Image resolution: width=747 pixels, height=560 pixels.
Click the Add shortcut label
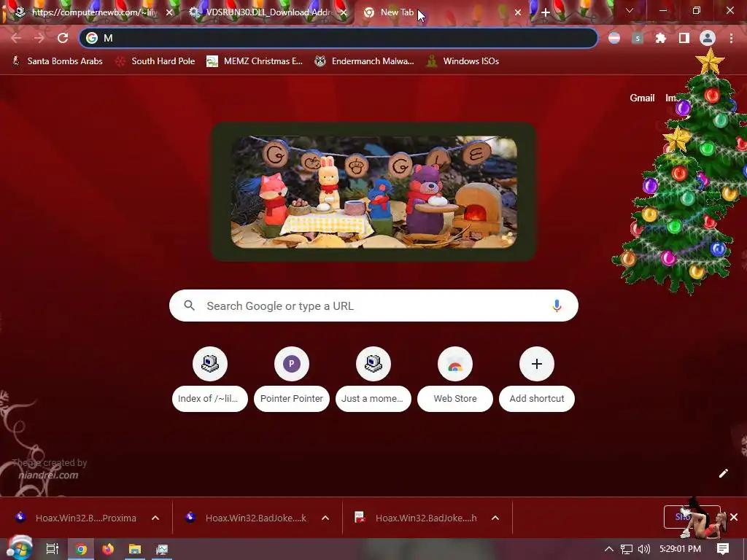[537, 399]
